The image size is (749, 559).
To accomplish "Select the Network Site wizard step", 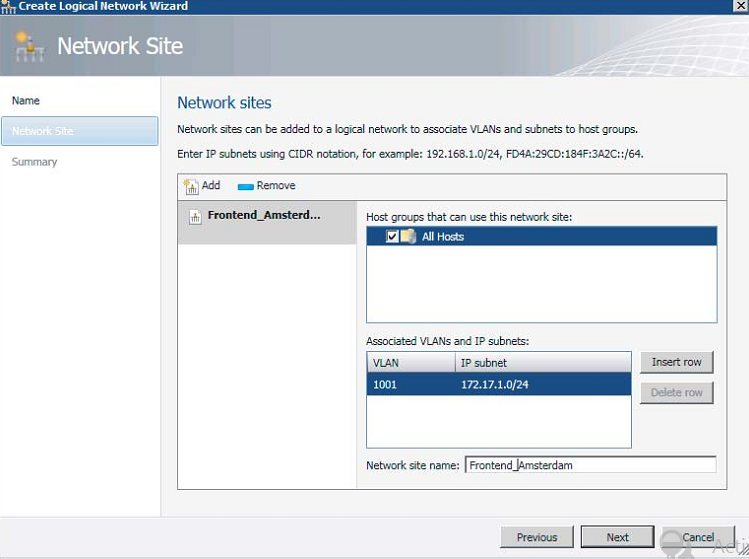I will (79, 131).
